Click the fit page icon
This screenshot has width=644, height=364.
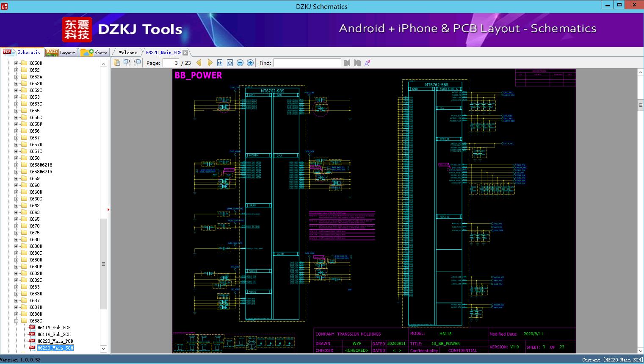[230, 63]
